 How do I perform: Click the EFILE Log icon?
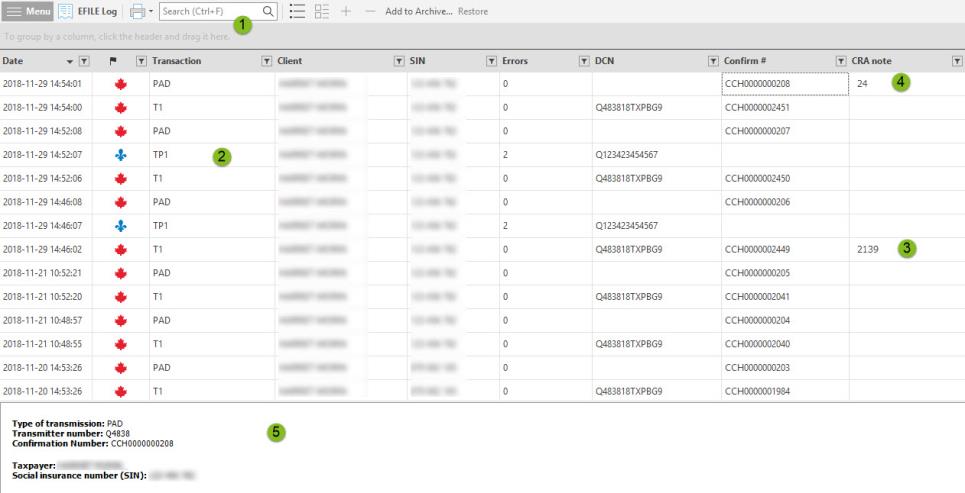pyautogui.click(x=65, y=11)
